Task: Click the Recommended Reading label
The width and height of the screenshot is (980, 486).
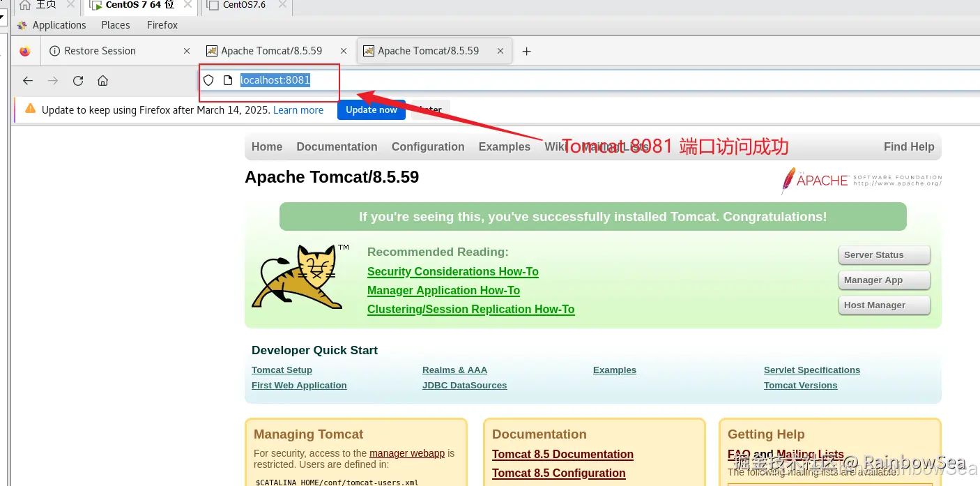Action: pyautogui.click(x=438, y=252)
